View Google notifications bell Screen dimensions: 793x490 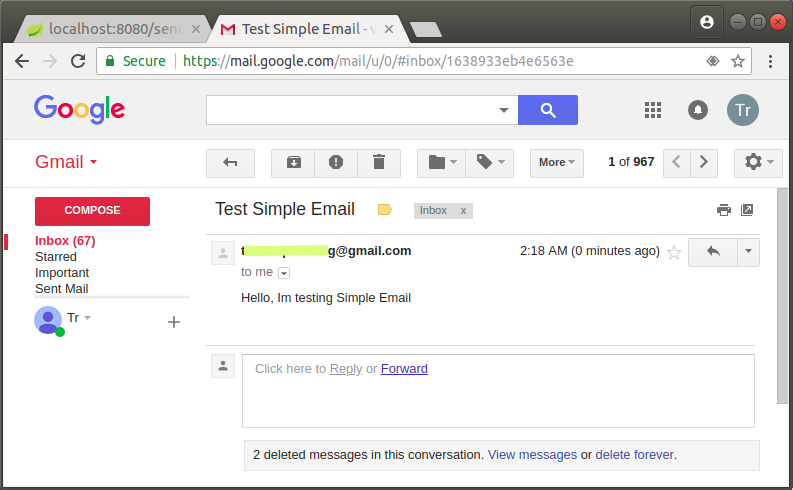(x=697, y=110)
